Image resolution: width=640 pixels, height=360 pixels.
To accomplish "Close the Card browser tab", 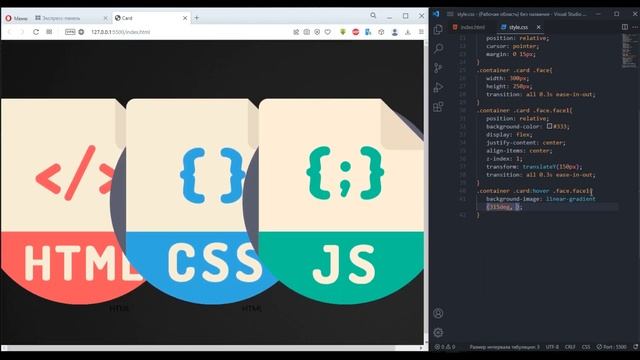I will point(185,18).
